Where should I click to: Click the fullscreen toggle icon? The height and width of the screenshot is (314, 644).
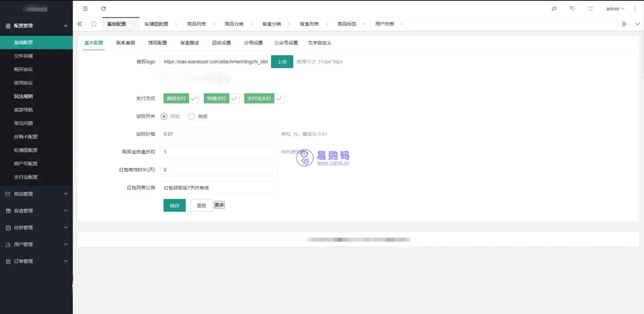pos(590,9)
